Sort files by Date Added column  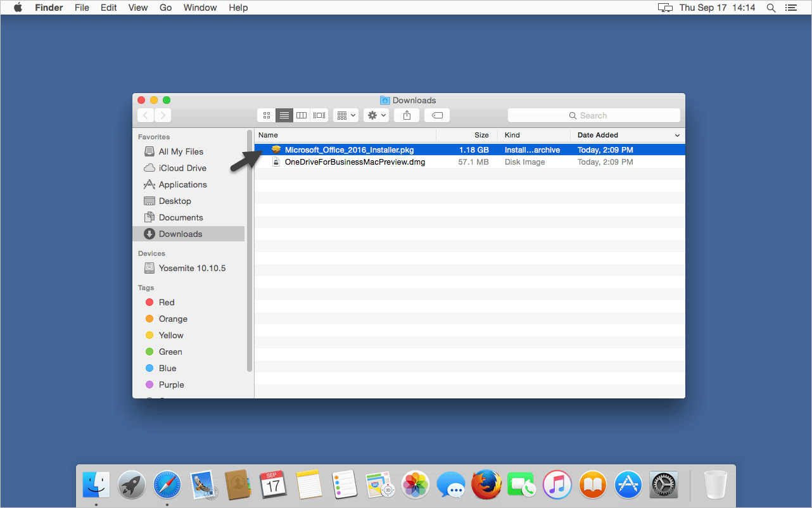tap(628, 135)
